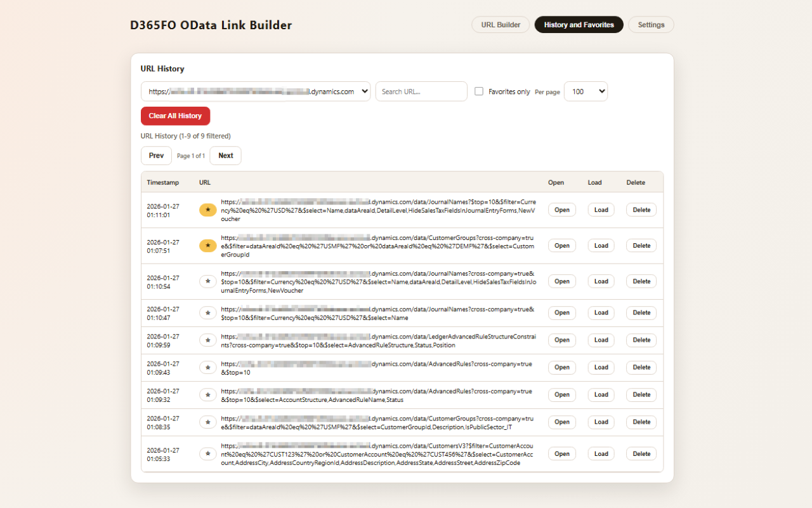The image size is (812, 508).
Task: Load the 01:09:43 AdvancedRules URL
Action: [x=601, y=367]
